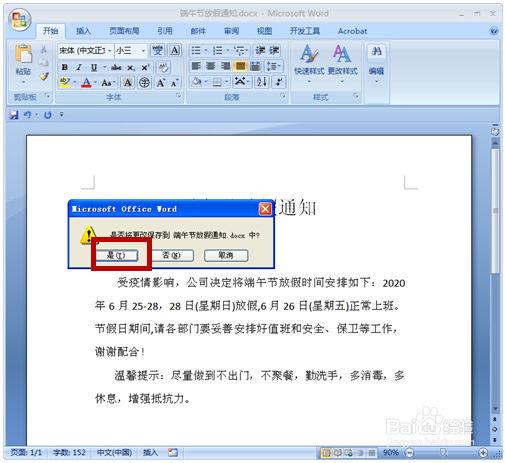Toggle Bold formatting
The width and height of the screenshot is (506, 463).
pos(65,68)
